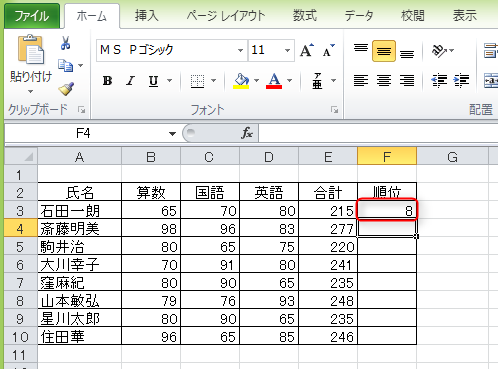Toggle Italic formatting
Image resolution: width=498 pixels, height=369 pixels.
(x=130, y=81)
